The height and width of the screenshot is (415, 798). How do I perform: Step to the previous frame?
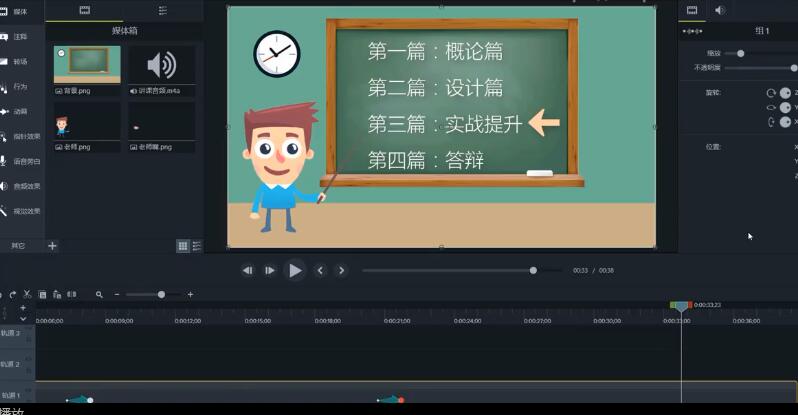pos(247,270)
